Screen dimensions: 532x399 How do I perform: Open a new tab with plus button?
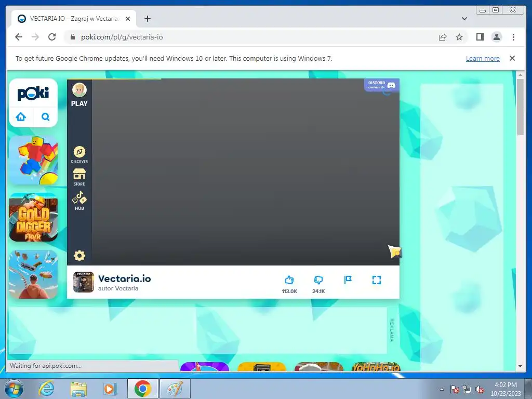click(x=147, y=19)
